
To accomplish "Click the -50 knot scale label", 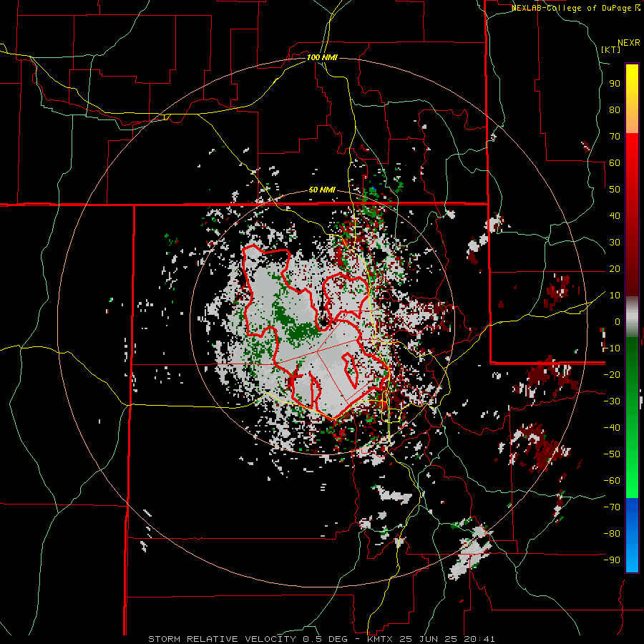I will coord(612,454).
